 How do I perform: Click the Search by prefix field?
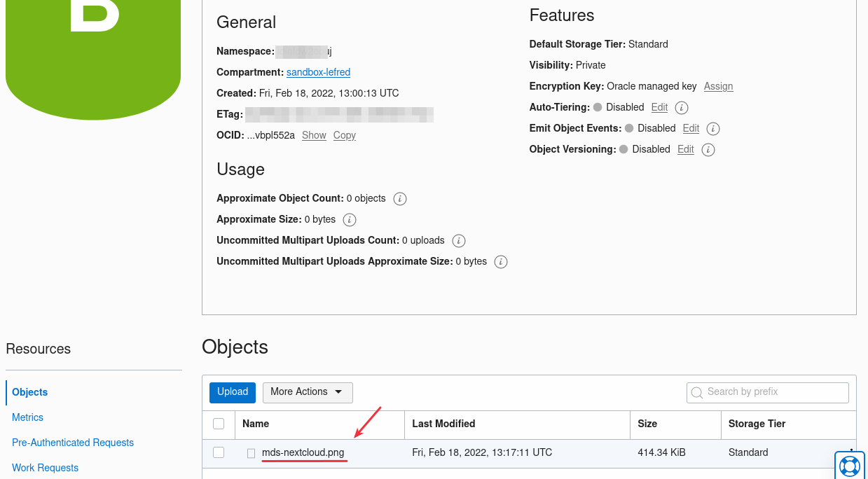tap(768, 392)
